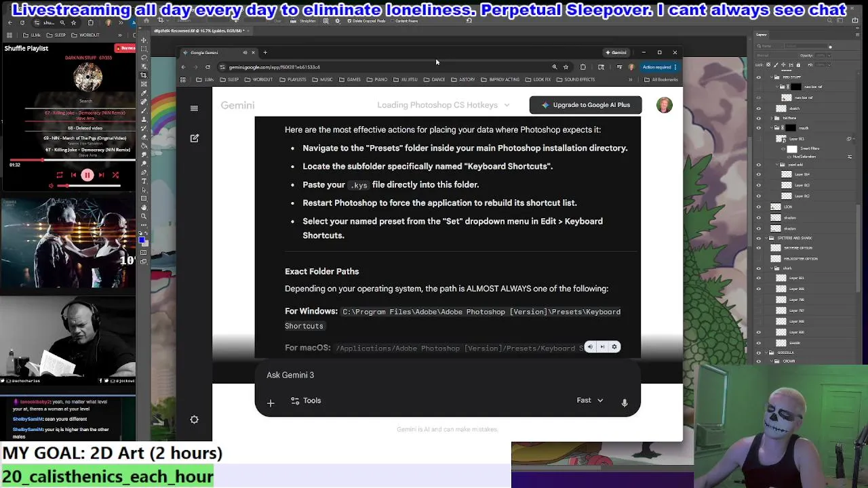Toggle visibility of the GODZILLA group

[x=758, y=352]
